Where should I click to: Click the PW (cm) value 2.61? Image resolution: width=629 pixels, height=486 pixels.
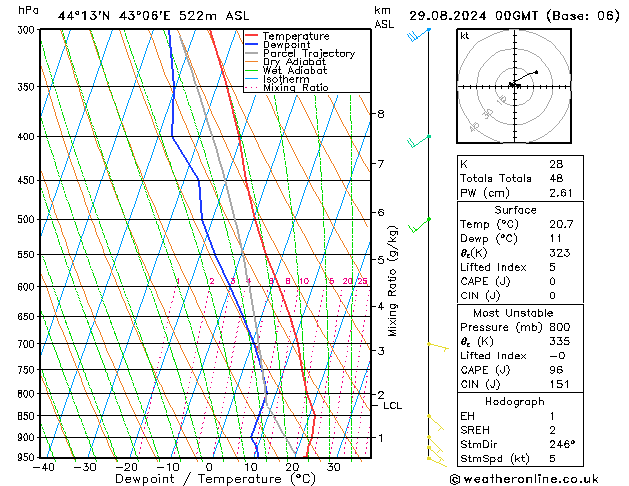point(561,193)
